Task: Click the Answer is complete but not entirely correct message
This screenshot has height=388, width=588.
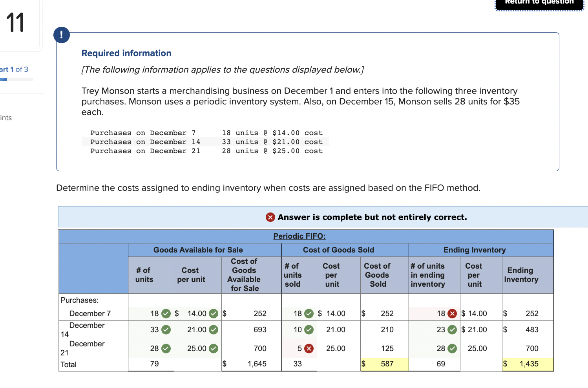Action: (372, 217)
